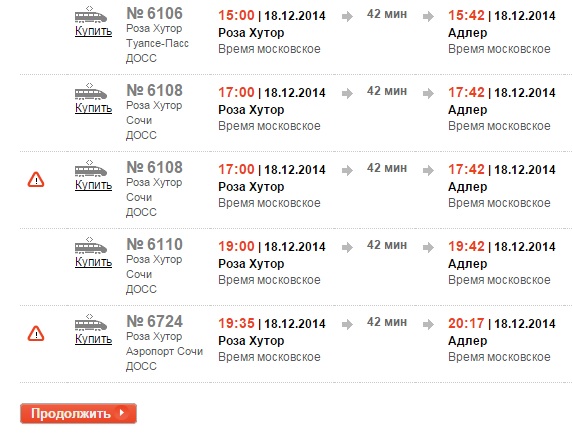
Task: Select train number № 6724 heading
Action: pyautogui.click(x=154, y=321)
